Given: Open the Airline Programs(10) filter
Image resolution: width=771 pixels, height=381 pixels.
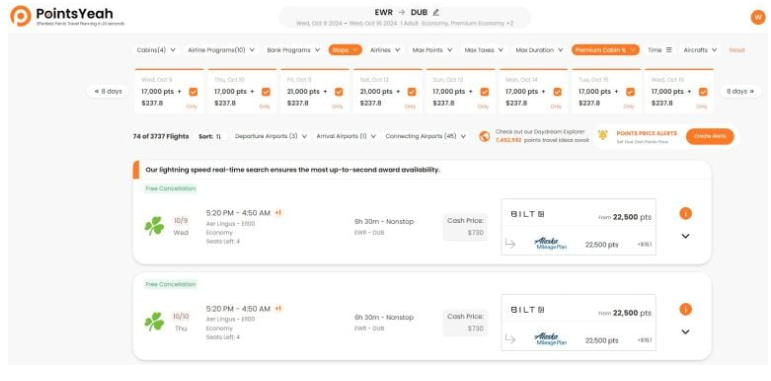Looking at the screenshot, I should coord(221,50).
